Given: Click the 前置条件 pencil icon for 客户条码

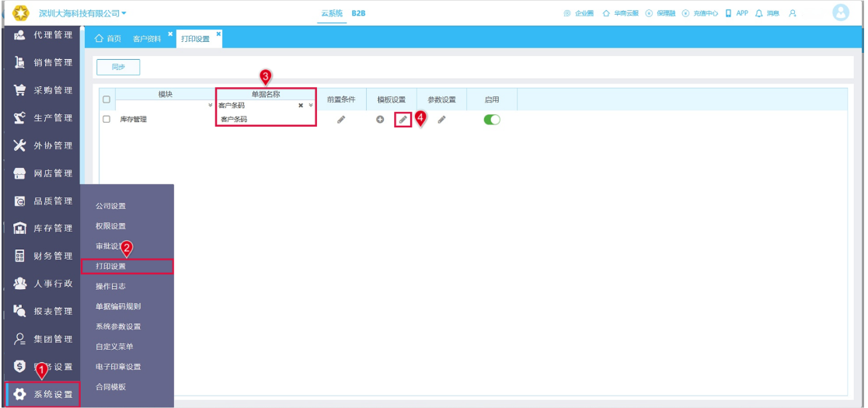Looking at the screenshot, I should point(341,119).
